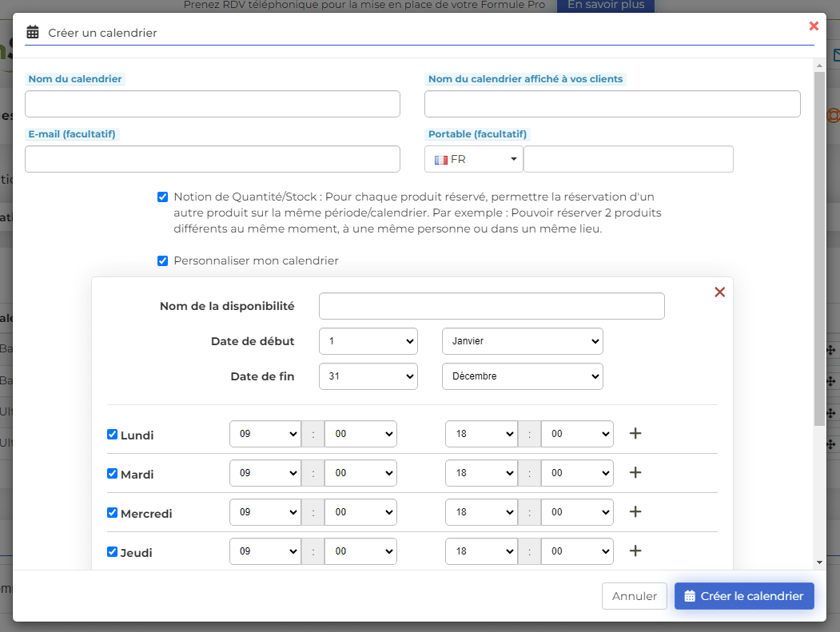Click the Date de fin label
840x632 pixels.
point(262,376)
